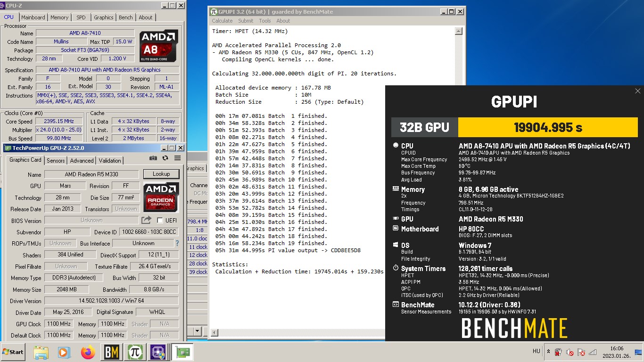Select the CPU tab in CPU-Z

tap(9, 17)
